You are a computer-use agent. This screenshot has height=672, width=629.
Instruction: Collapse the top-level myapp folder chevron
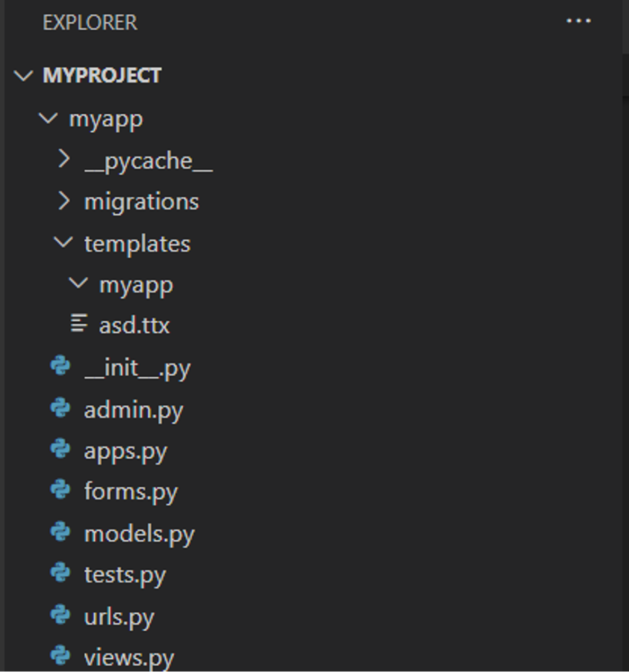48,118
